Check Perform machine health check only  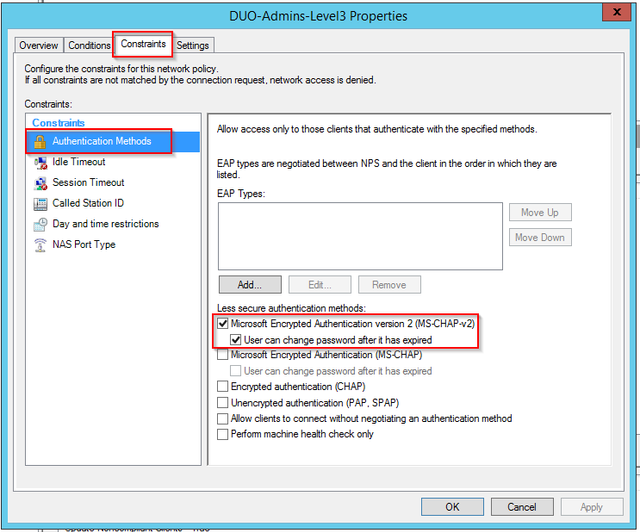[222, 434]
